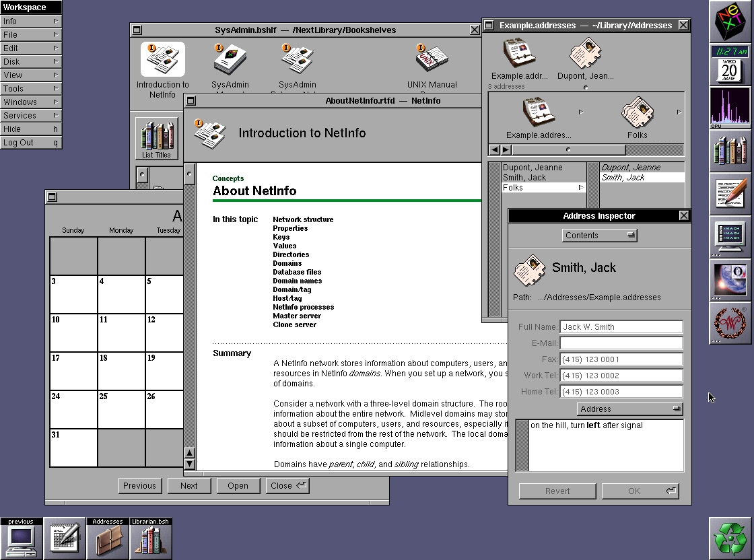Viewport: 754px width, 560px height.
Task: Launch Librarian books icon in the right dock
Action: [x=730, y=151]
